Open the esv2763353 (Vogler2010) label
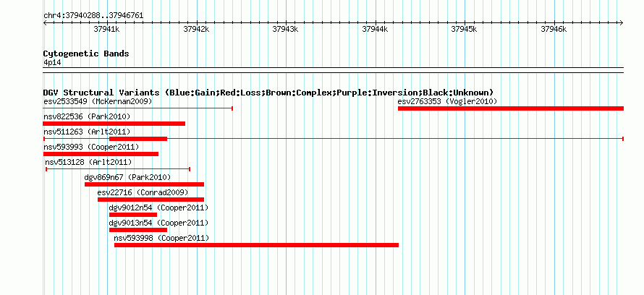Image resolution: width=644 pixels, height=295 pixels. click(447, 101)
